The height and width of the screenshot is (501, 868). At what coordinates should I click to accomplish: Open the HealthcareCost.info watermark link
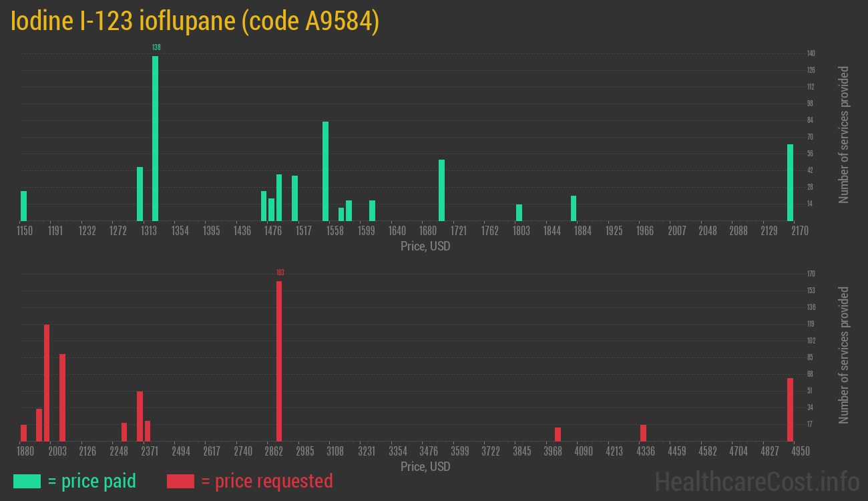(756, 481)
